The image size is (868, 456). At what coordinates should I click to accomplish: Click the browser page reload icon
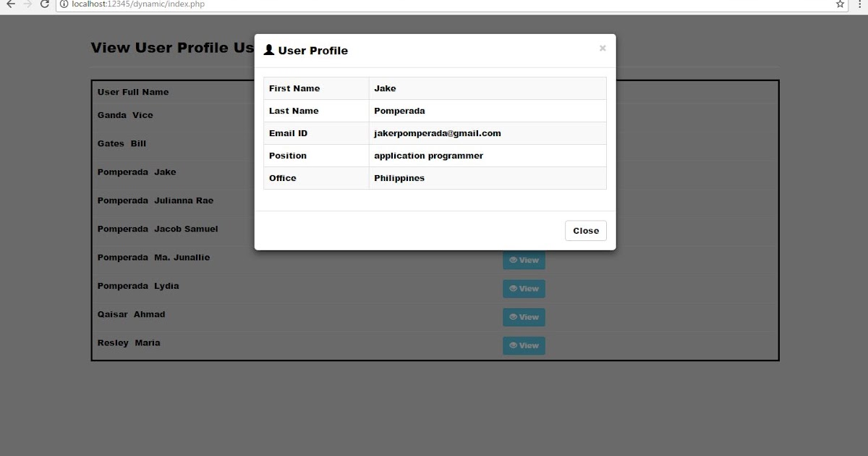[45, 5]
